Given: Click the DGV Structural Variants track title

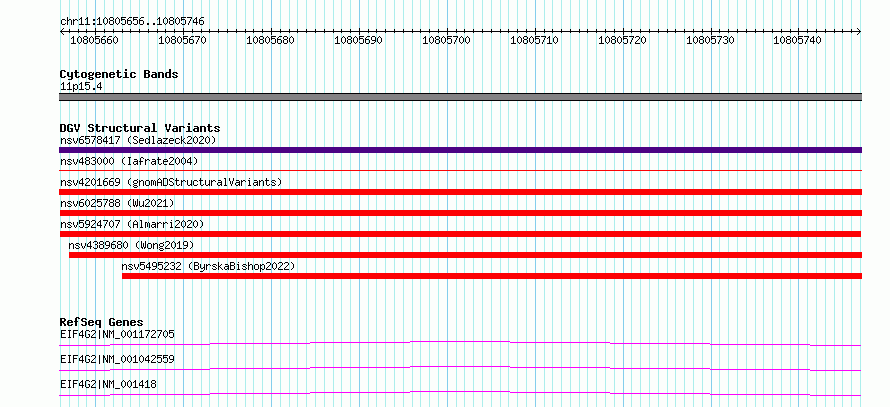Looking at the screenshot, I should [x=140, y=128].
